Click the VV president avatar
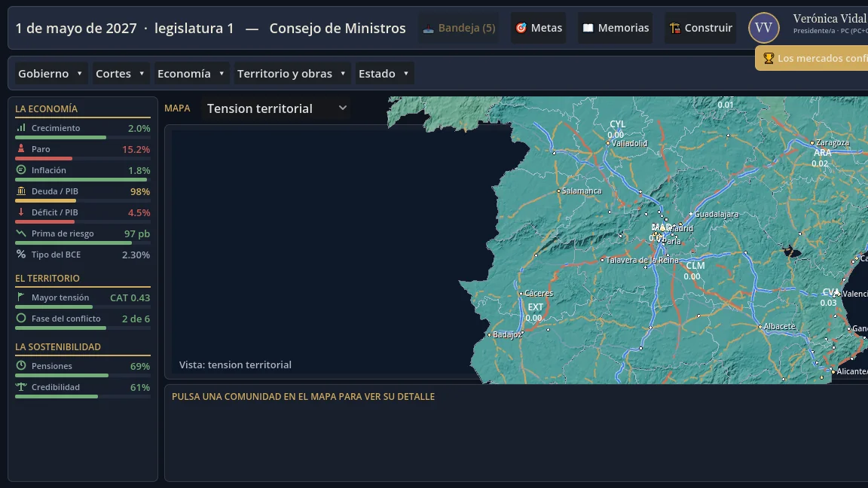The width and height of the screenshot is (868, 488). pyautogui.click(x=764, y=28)
